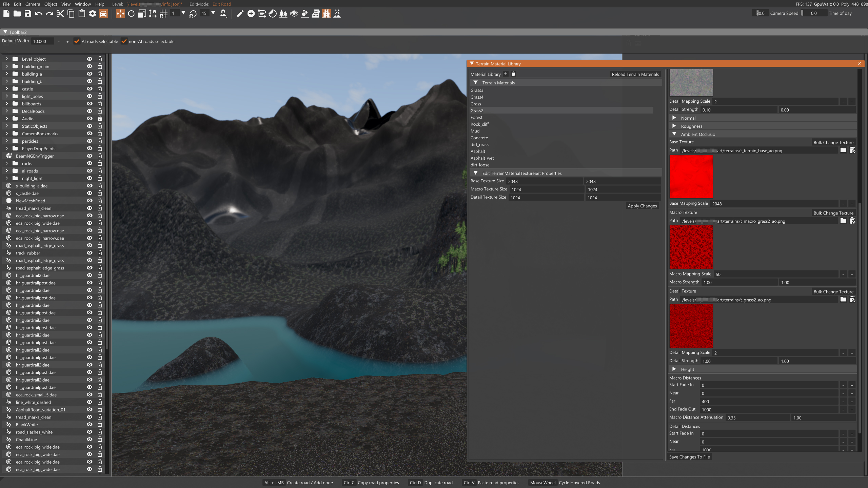Image resolution: width=868 pixels, height=488 pixels.
Task: Select the Terrain Tools mountain icon
Action: (337, 14)
